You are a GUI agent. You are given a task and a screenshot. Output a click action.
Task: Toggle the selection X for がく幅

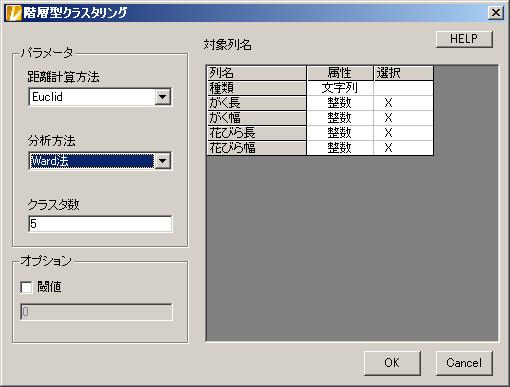tap(404, 118)
